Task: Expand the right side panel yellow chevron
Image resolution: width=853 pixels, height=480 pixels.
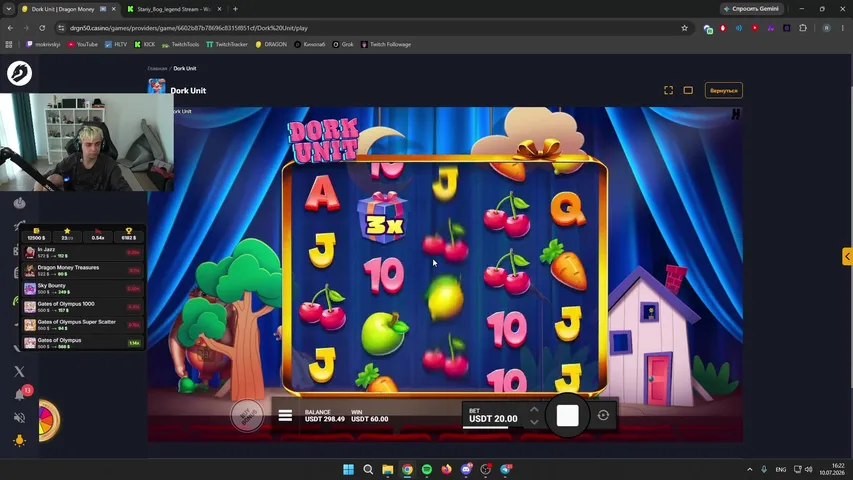Action: (847, 256)
